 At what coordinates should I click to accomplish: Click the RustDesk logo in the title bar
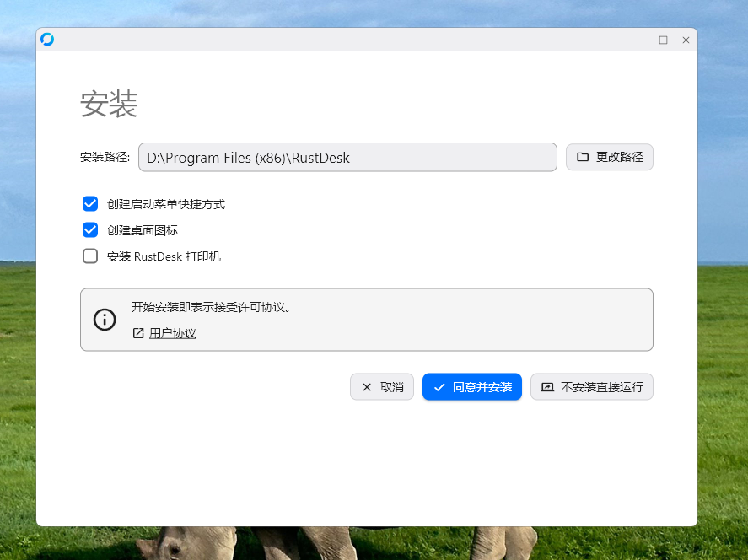47,39
